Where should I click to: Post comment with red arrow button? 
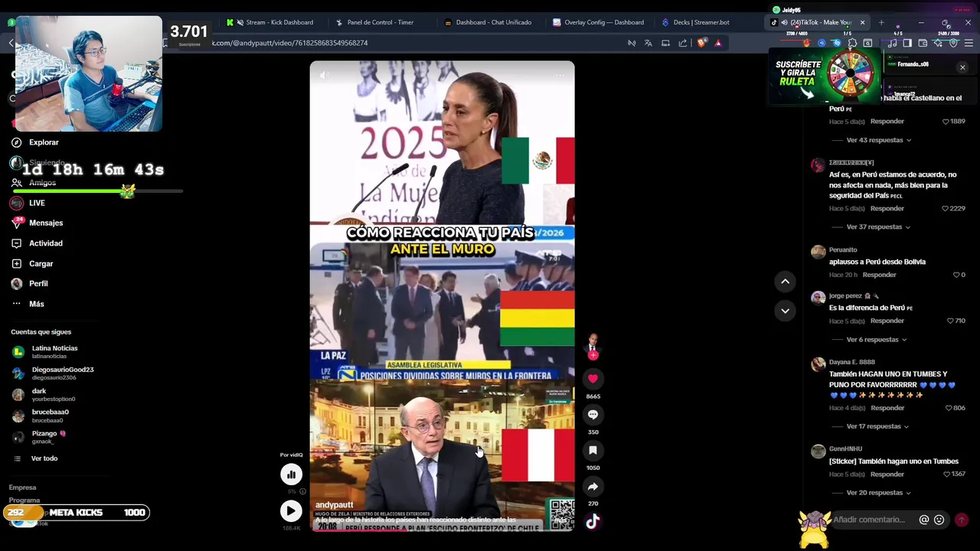[x=962, y=520]
